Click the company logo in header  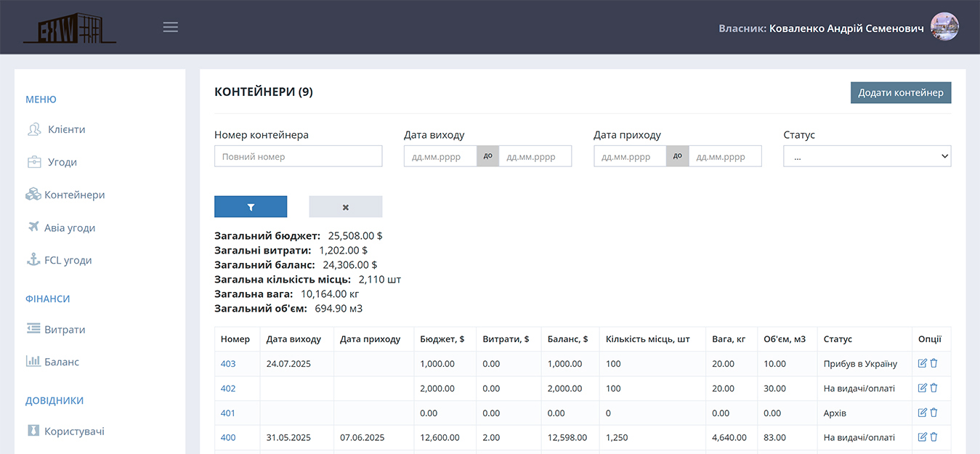(70, 28)
